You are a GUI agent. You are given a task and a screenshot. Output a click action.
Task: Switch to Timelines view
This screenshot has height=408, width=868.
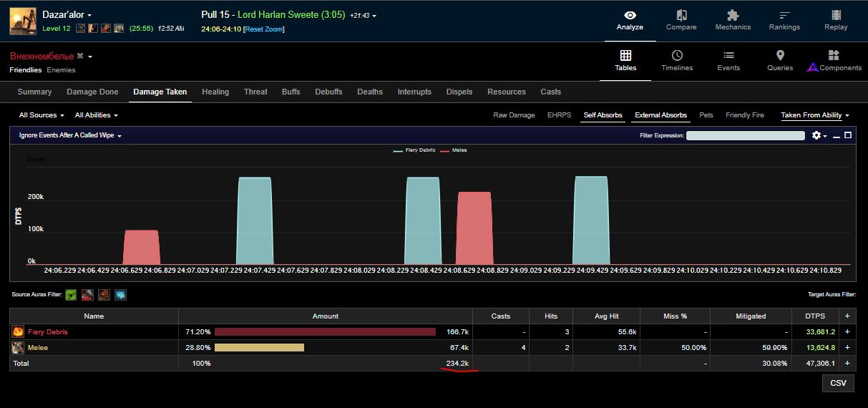click(677, 61)
